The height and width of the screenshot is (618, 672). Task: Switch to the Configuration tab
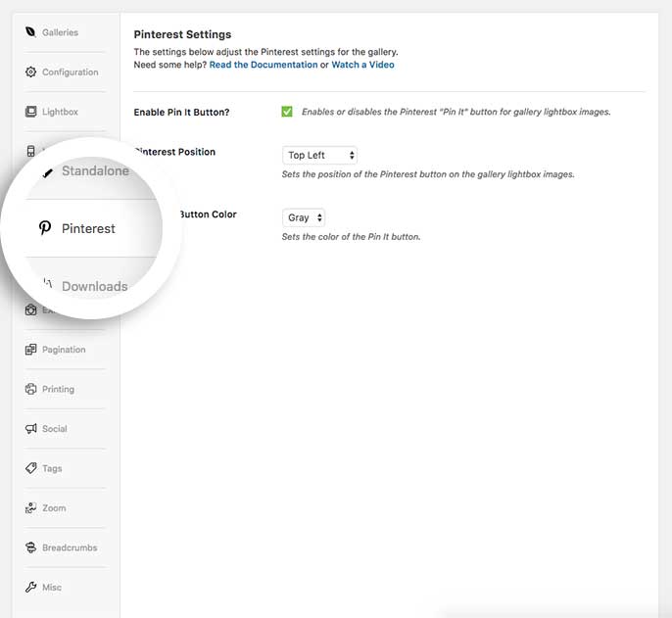(x=71, y=72)
